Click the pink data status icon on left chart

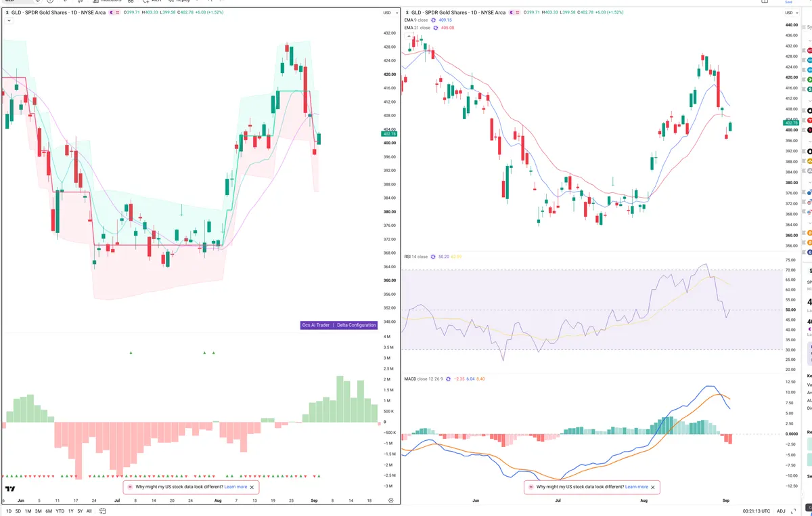click(117, 13)
